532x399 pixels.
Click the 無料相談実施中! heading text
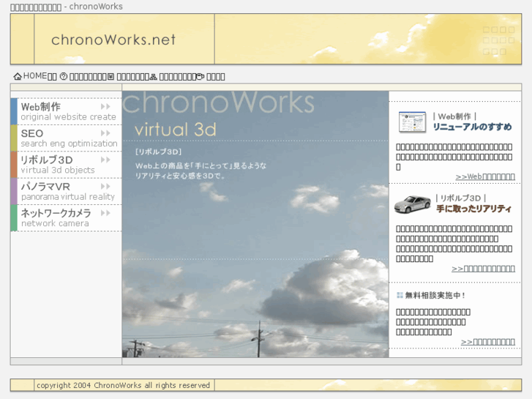(x=435, y=296)
